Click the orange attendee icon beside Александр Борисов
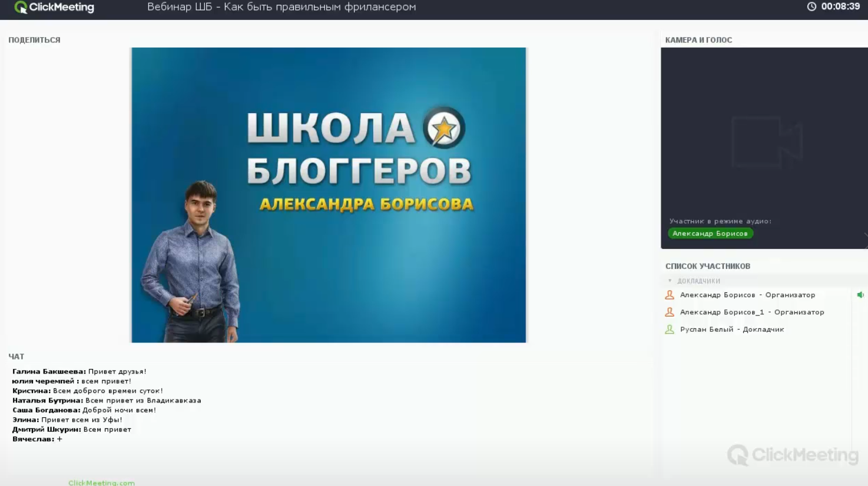 point(669,295)
